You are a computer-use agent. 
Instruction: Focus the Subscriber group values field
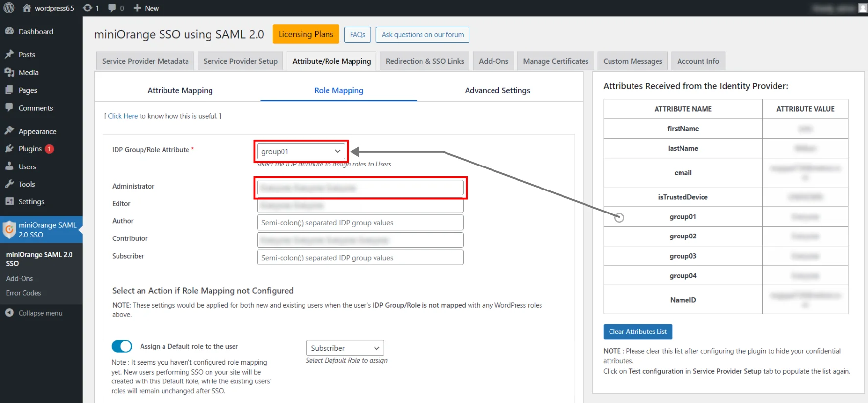pos(360,258)
